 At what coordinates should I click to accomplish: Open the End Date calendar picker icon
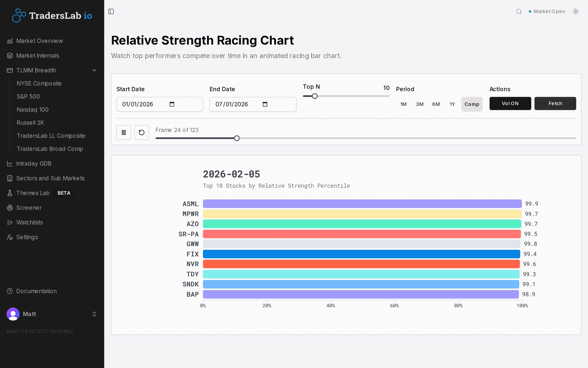(265, 104)
